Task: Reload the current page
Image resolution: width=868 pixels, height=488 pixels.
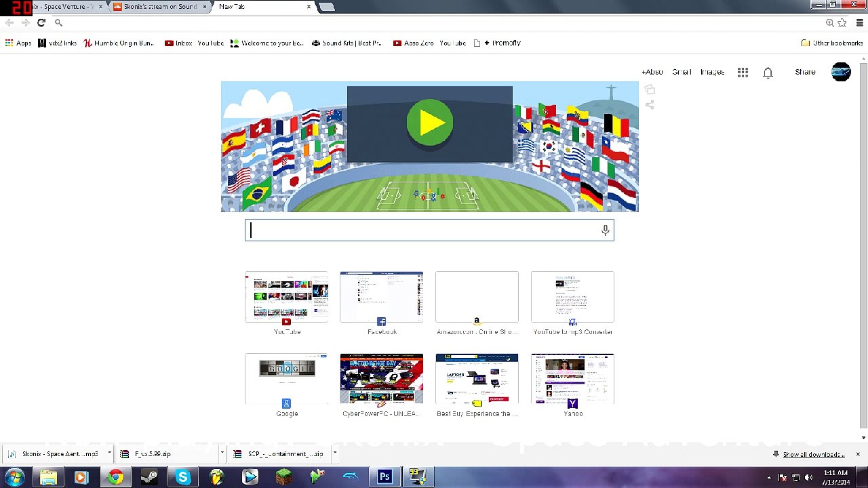Action: 41,22
